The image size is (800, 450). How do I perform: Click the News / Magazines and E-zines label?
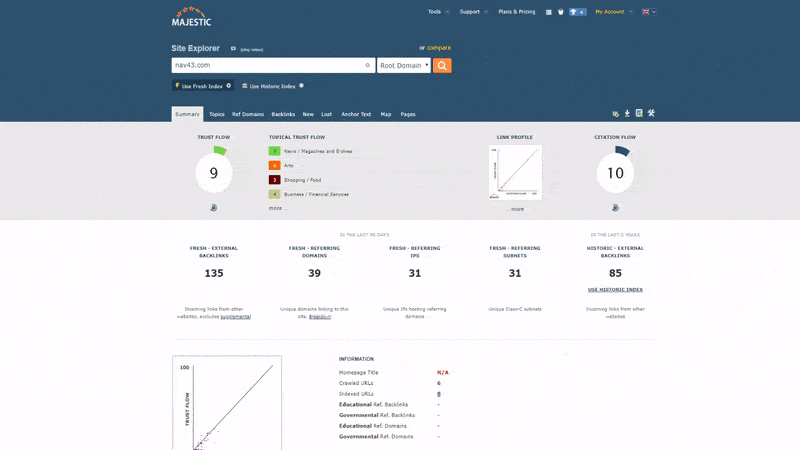(x=318, y=151)
